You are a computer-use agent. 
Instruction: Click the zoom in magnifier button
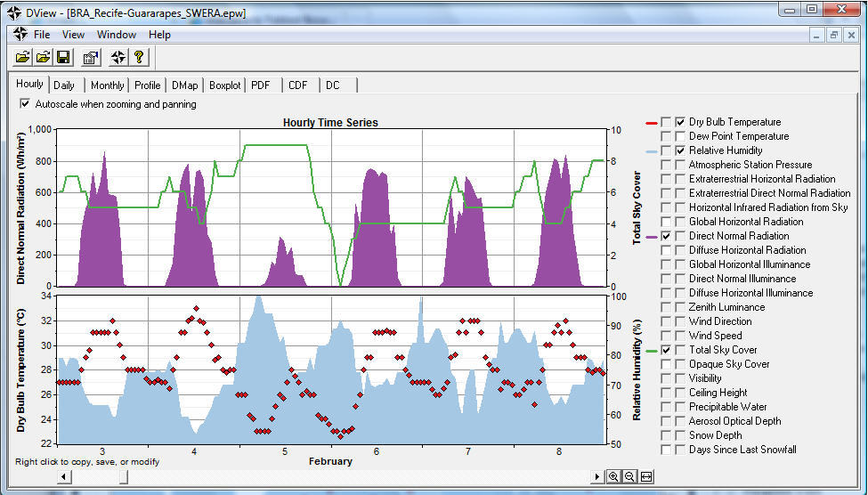click(613, 476)
